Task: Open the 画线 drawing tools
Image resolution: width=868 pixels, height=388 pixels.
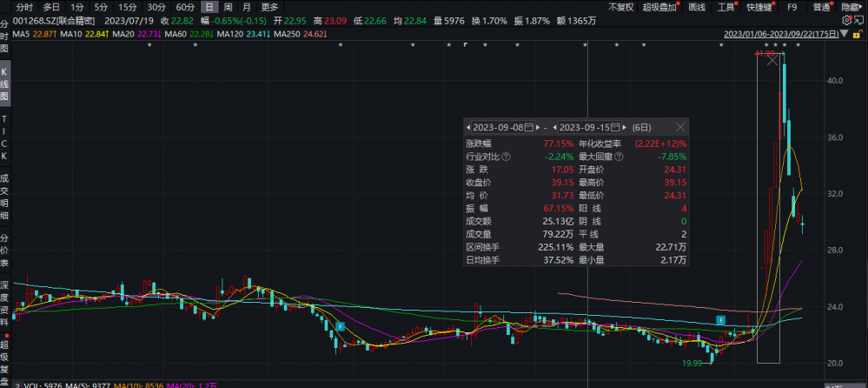Action: [696, 7]
